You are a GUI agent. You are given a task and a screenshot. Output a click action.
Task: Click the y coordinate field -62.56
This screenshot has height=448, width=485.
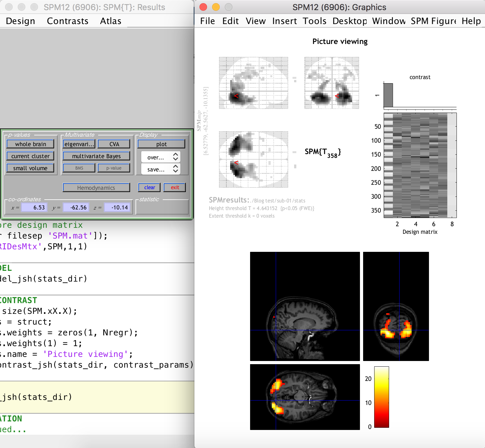pos(76,208)
